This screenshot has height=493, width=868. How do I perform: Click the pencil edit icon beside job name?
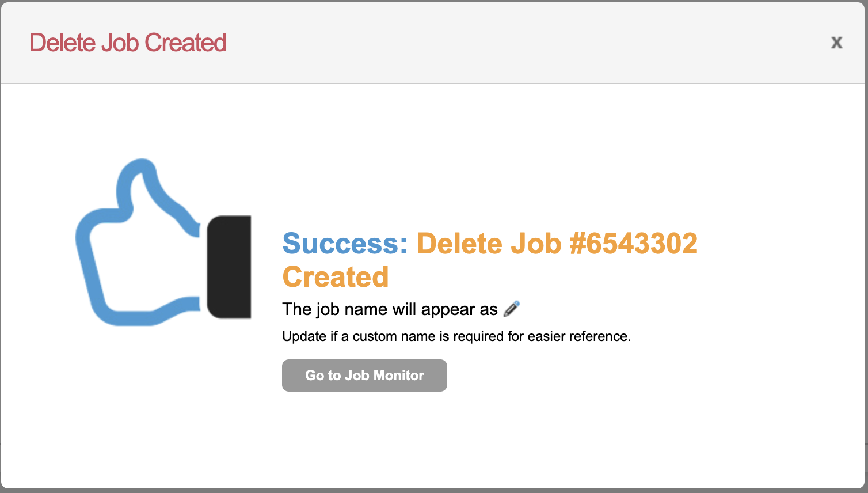point(511,309)
